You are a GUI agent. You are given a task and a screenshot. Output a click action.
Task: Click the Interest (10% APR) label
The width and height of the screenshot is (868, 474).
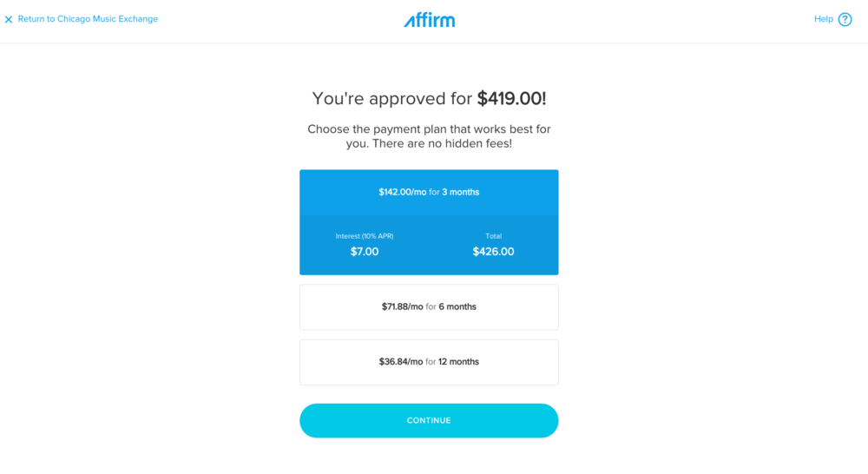coord(365,236)
